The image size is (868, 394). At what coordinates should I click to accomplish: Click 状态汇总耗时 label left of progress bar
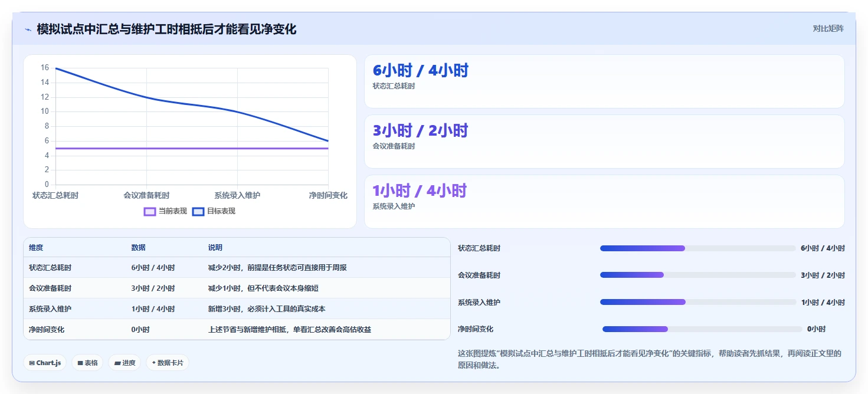click(479, 248)
